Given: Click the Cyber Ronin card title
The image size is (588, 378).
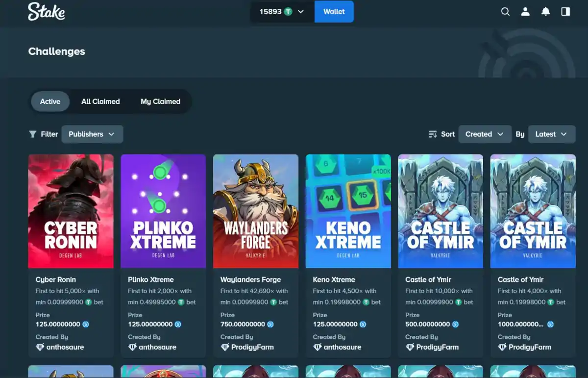Looking at the screenshot, I should tap(56, 279).
